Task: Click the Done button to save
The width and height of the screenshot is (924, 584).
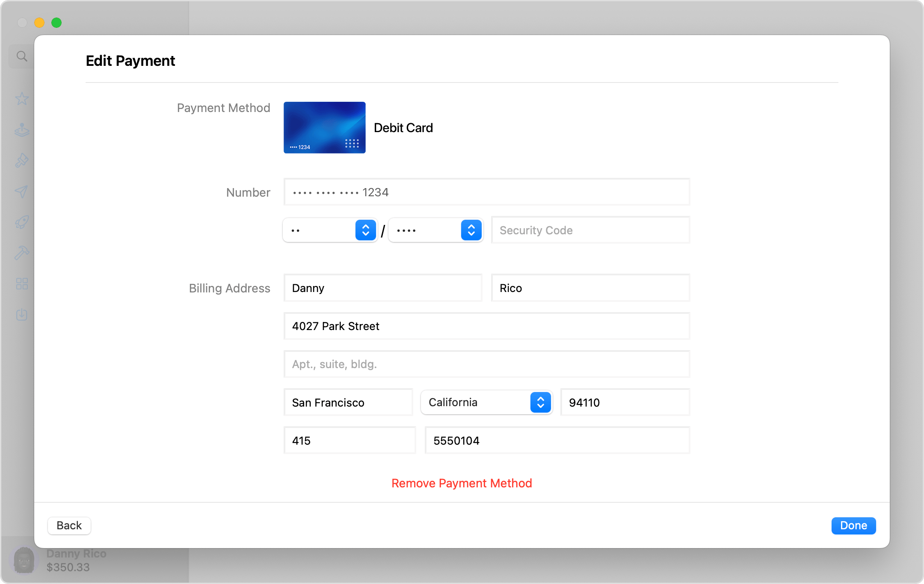Action: pyautogui.click(x=854, y=525)
